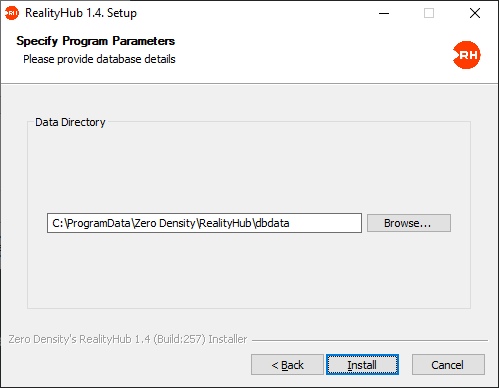Minimize the RealityHub Setup window
The image size is (499, 388).
(384, 13)
